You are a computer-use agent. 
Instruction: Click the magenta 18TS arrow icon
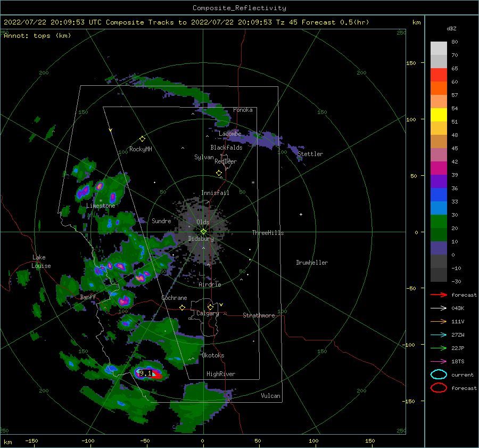click(439, 362)
